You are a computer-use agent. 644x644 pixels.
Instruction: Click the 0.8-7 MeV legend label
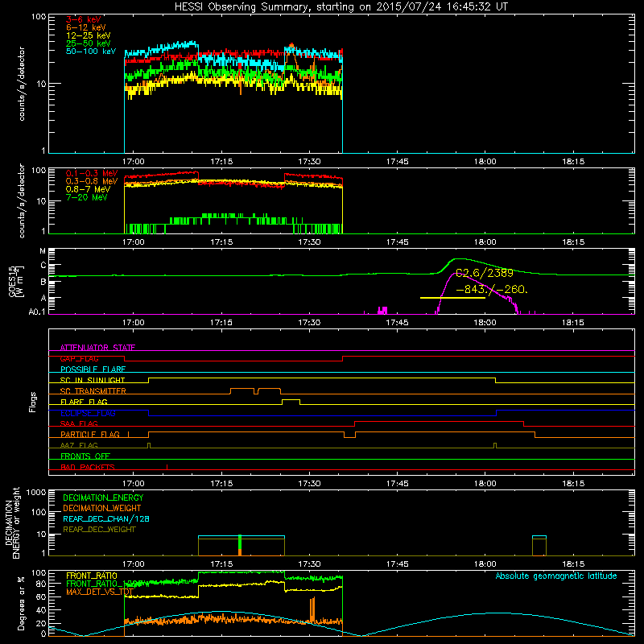click(88, 190)
